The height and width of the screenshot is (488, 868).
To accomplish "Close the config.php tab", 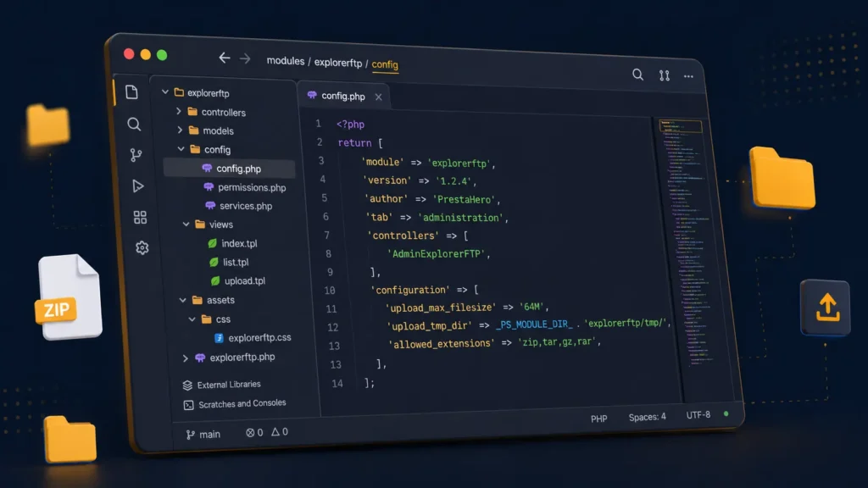I will tap(378, 97).
